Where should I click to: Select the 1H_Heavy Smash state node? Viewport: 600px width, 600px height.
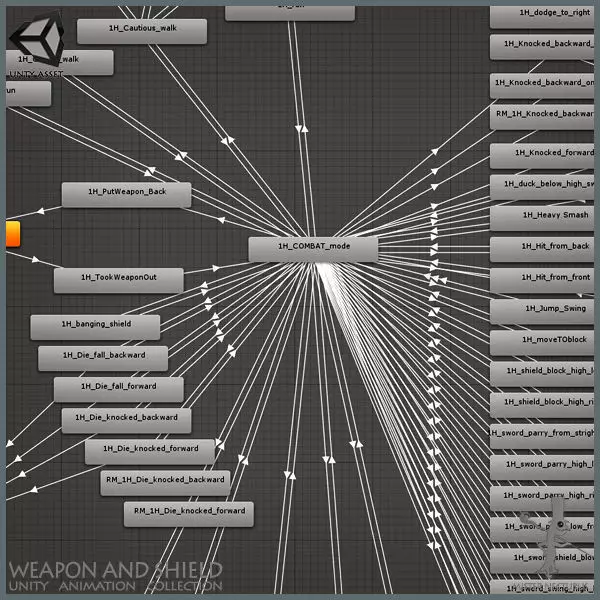click(542, 218)
